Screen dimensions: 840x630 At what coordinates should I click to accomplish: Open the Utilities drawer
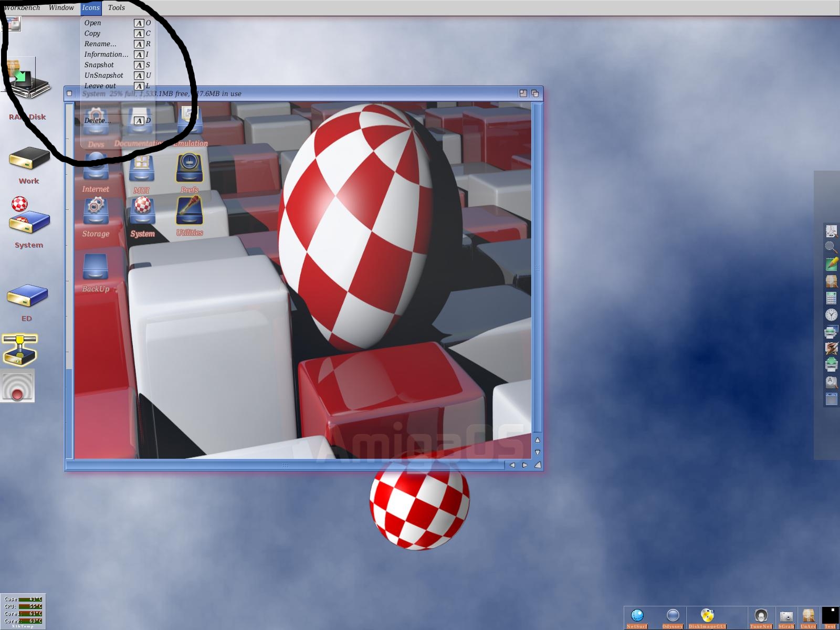pos(190,211)
